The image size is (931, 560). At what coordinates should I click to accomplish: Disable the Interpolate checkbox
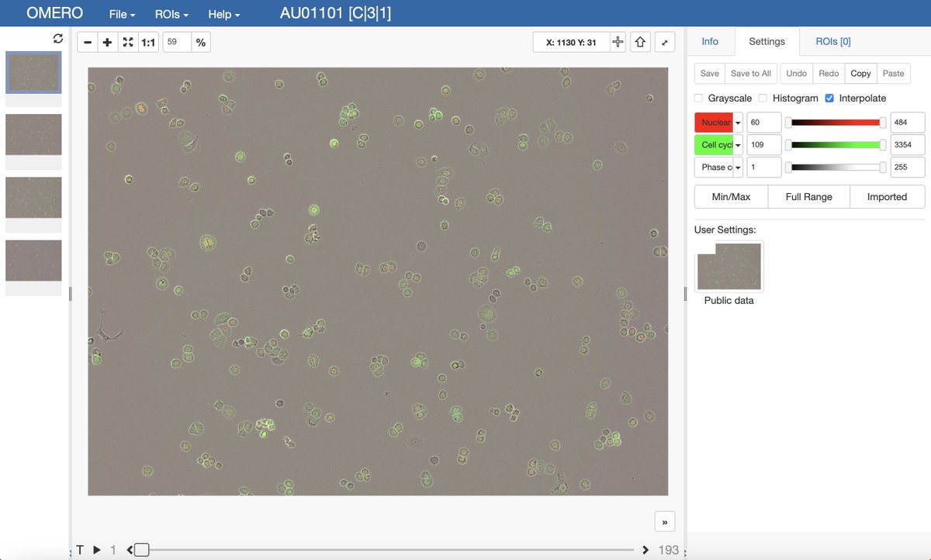829,99
